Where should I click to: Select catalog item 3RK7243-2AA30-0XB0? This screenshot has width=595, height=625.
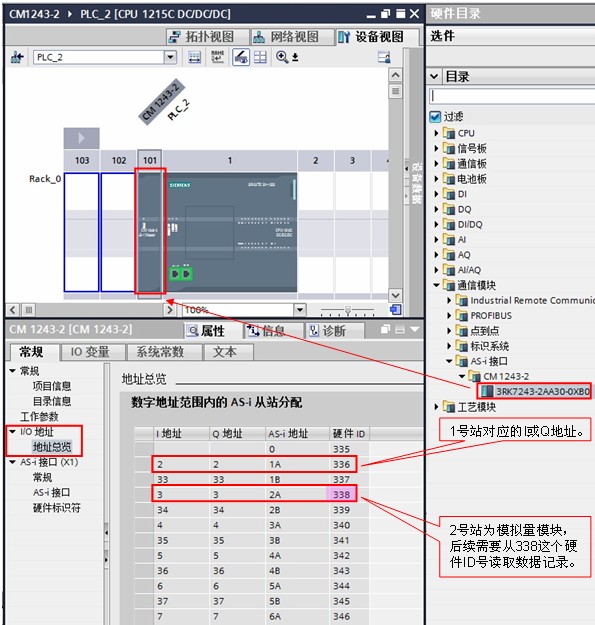tap(534, 391)
